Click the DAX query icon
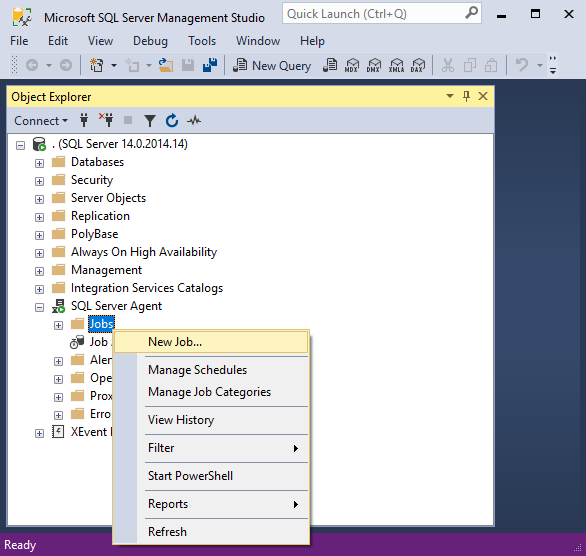586x556 pixels. [418, 65]
